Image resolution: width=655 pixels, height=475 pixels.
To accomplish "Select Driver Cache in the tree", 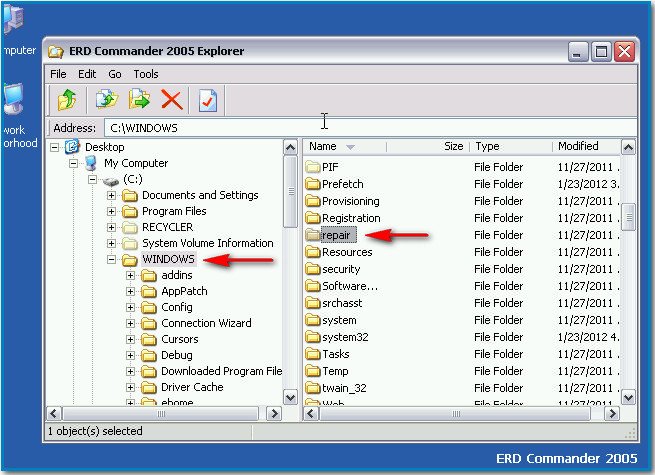I will coord(192,387).
